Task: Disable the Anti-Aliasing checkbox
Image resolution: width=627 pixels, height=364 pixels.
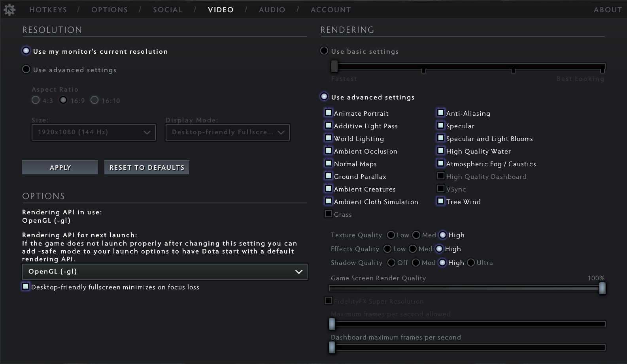Action: click(x=441, y=113)
